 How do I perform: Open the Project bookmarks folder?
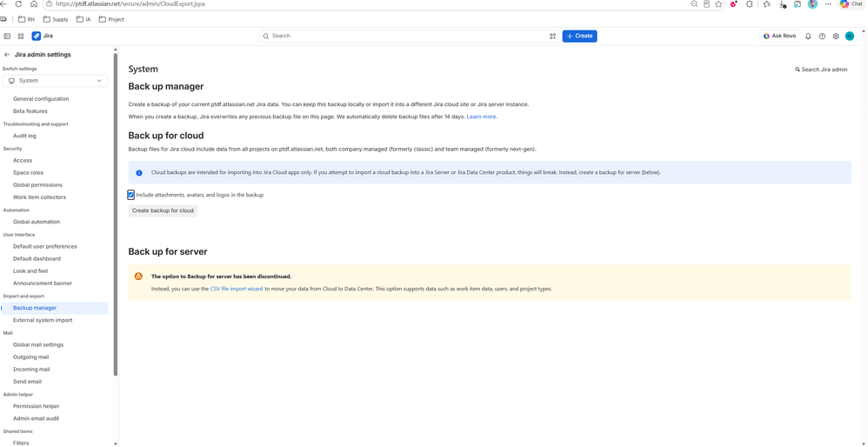[111, 19]
